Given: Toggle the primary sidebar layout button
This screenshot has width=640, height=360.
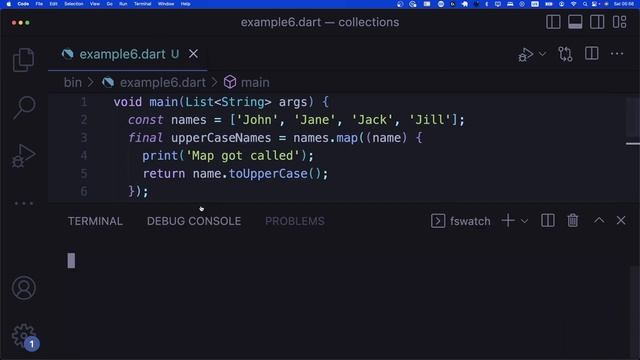Looking at the screenshot, I should click(553, 22).
